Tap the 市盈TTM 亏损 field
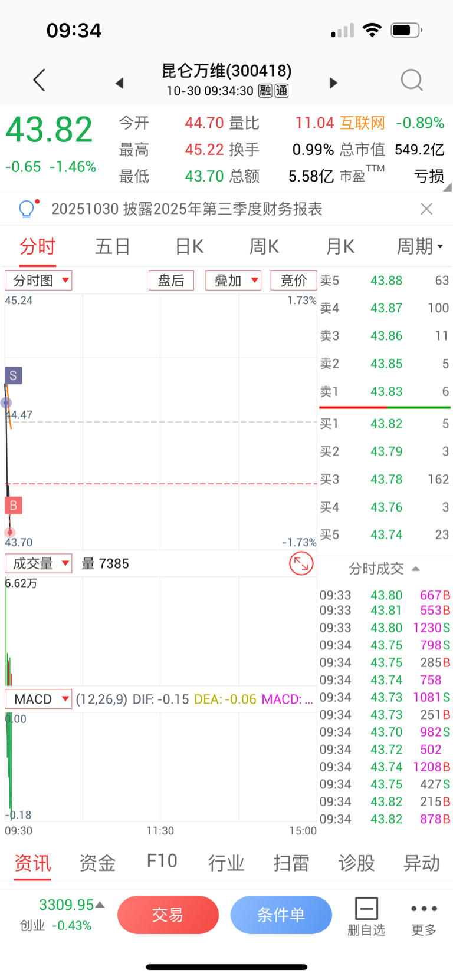 [392, 176]
